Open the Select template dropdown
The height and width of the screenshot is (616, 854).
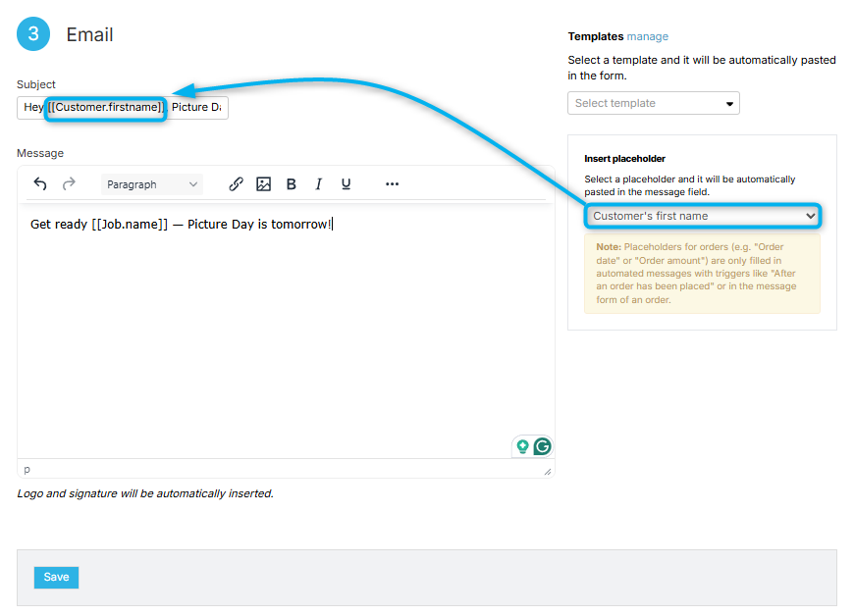pos(654,103)
